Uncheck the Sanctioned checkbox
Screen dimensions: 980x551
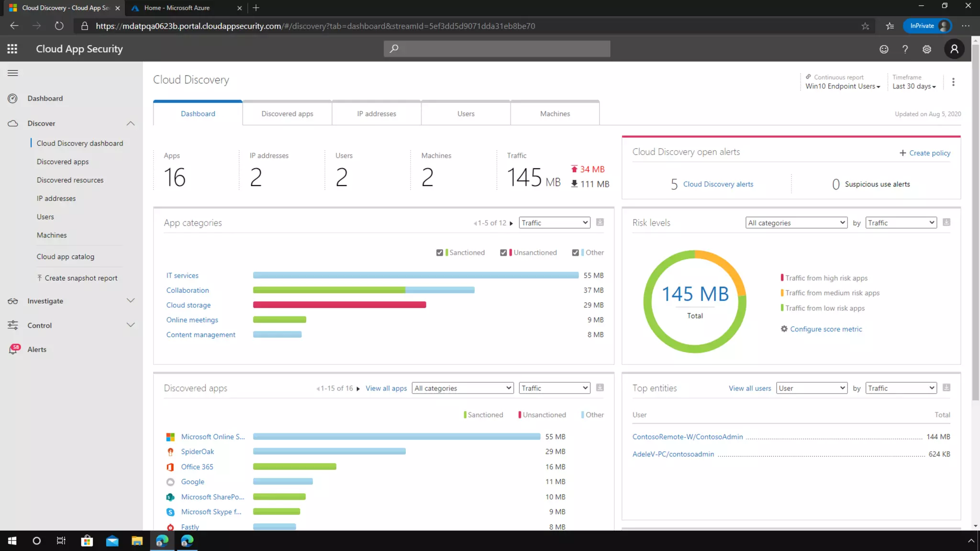point(439,253)
